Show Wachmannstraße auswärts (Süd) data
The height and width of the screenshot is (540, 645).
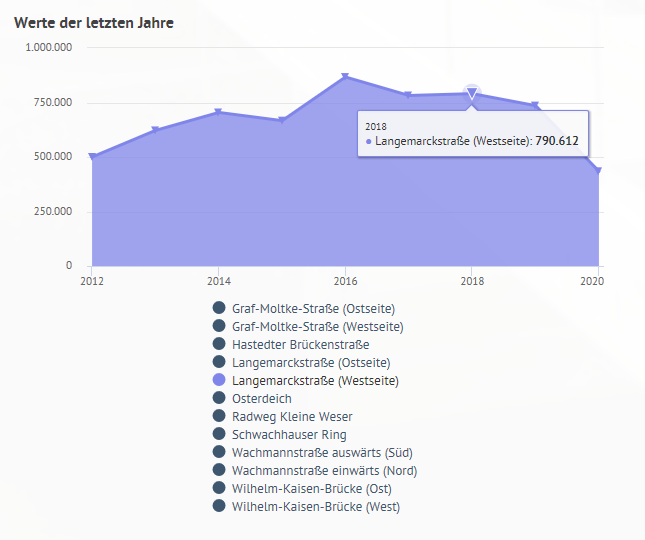[219, 453]
